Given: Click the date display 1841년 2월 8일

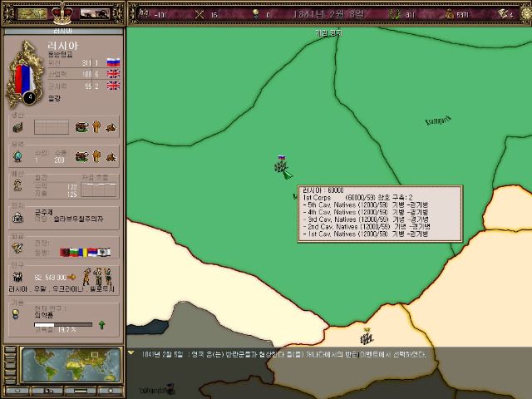Looking at the screenshot, I should (x=329, y=14).
